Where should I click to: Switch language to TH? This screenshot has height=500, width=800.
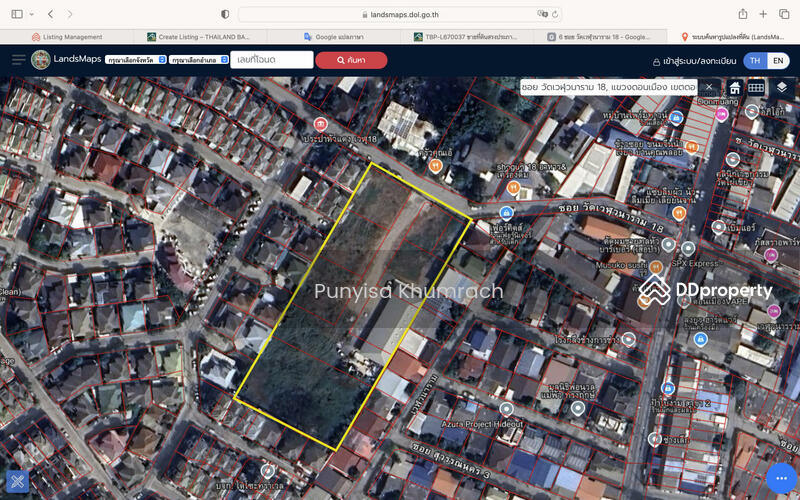(755, 61)
